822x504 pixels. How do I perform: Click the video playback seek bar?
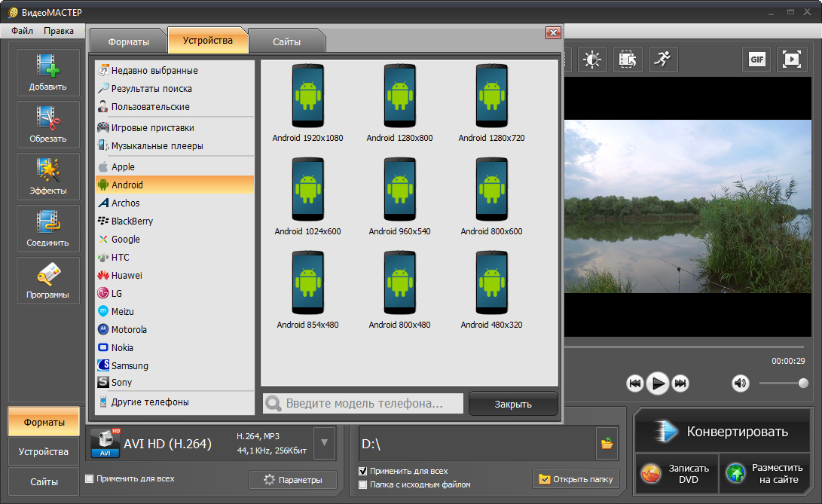click(x=684, y=347)
